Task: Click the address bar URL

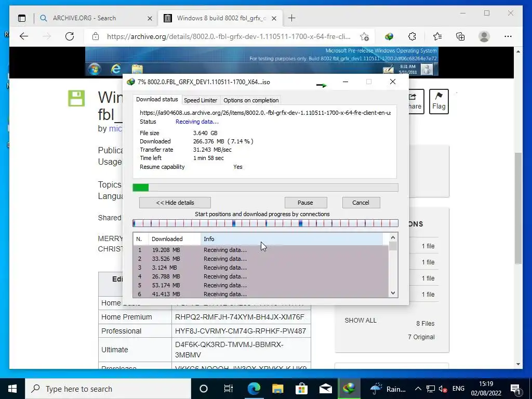Action: point(229,36)
